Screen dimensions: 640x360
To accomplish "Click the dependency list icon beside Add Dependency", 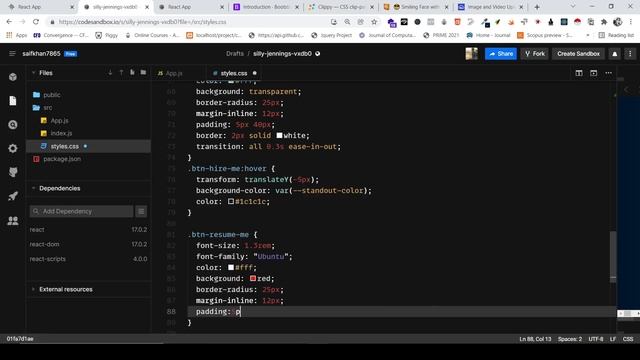I will [141, 211].
